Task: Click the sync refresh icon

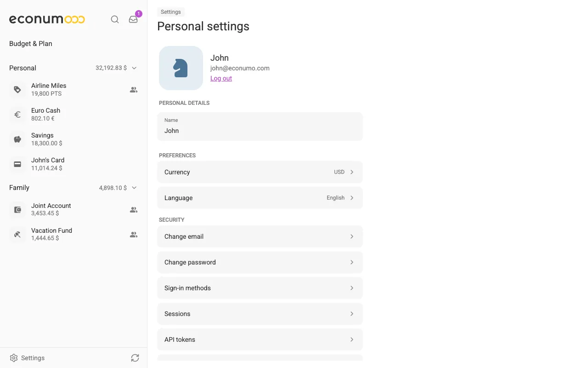Action: tap(135, 358)
